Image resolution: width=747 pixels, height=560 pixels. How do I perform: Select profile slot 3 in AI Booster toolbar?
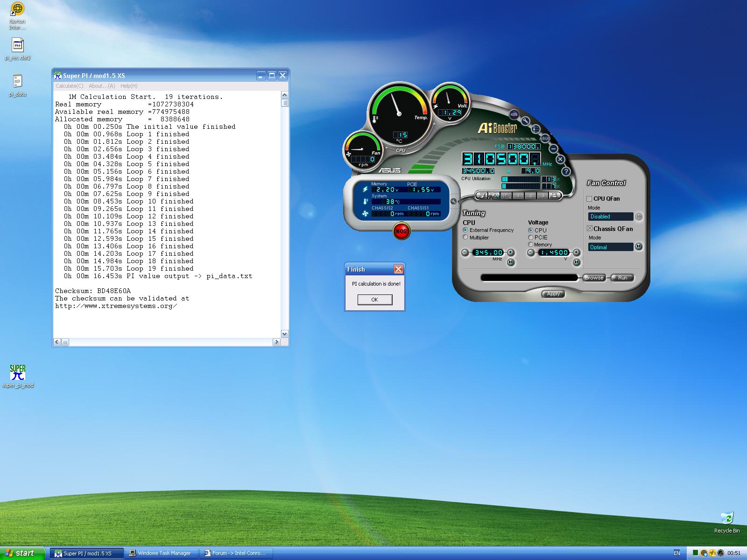(x=543, y=196)
